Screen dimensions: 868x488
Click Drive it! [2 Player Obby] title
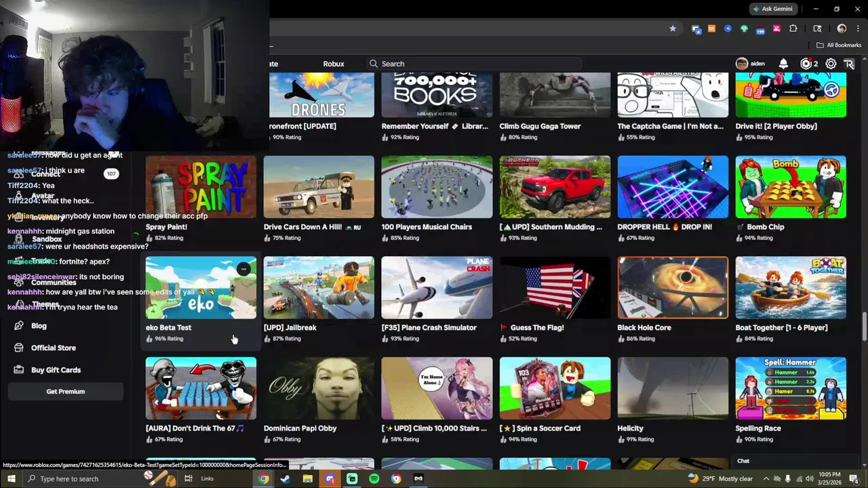(776, 126)
